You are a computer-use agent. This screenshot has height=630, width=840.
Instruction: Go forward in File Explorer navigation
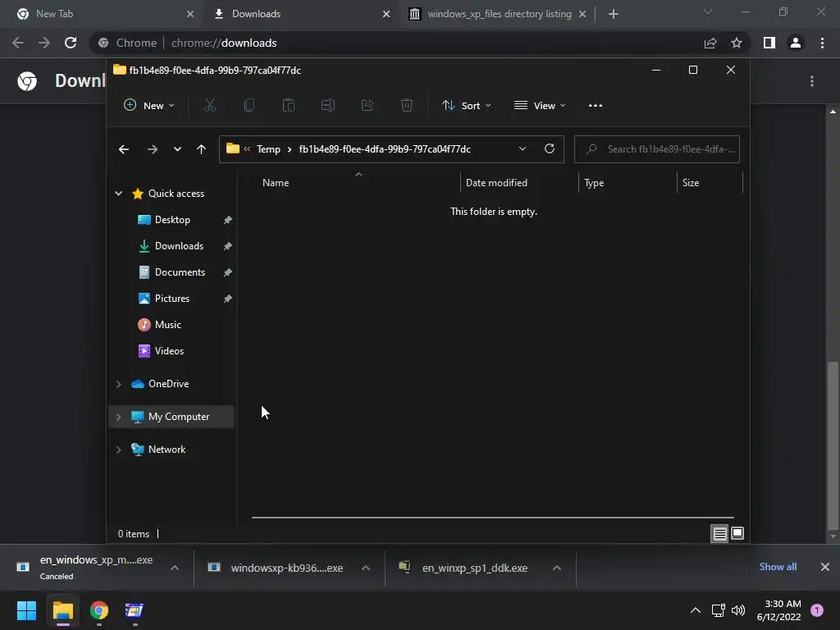click(152, 149)
